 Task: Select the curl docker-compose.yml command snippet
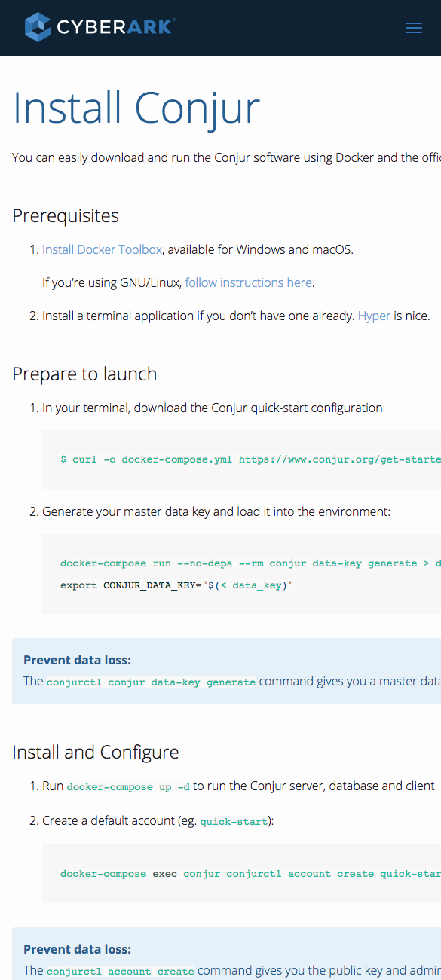[x=249, y=459]
